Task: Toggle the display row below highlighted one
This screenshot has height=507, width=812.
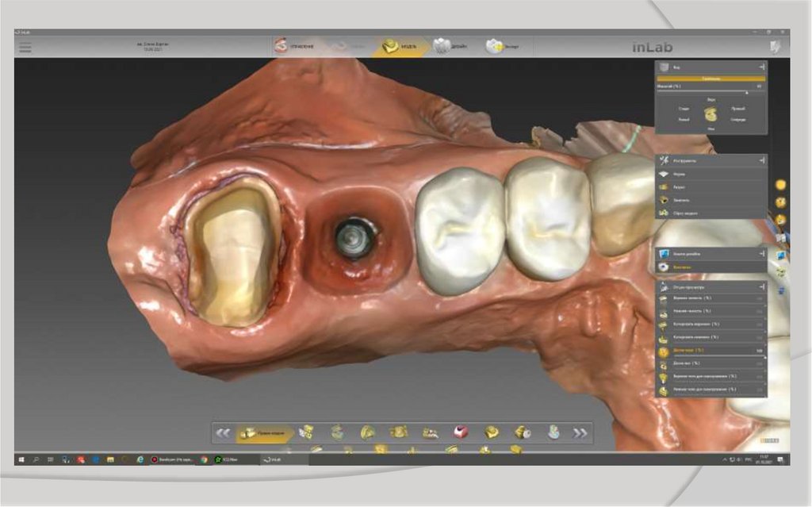Action: [711, 364]
